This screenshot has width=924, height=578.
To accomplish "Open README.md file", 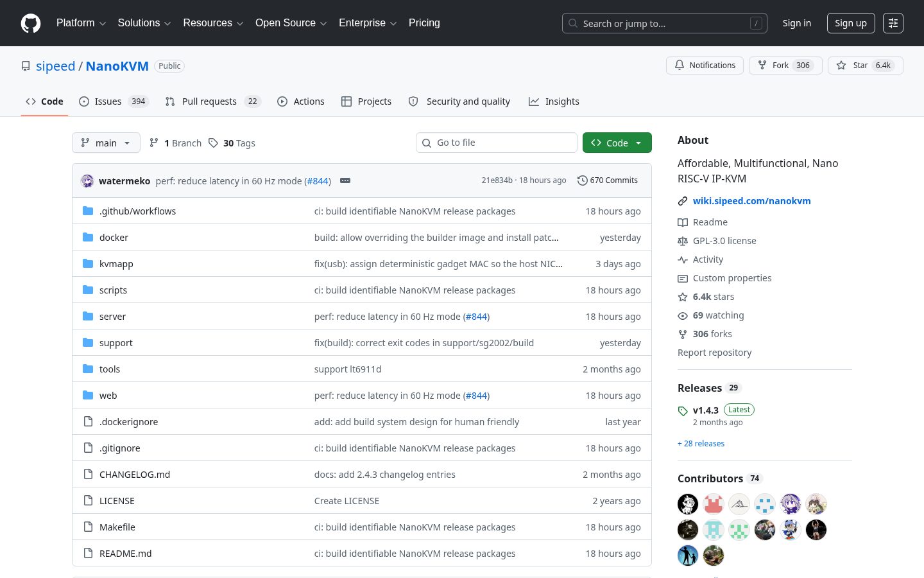I will pos(126,553).
